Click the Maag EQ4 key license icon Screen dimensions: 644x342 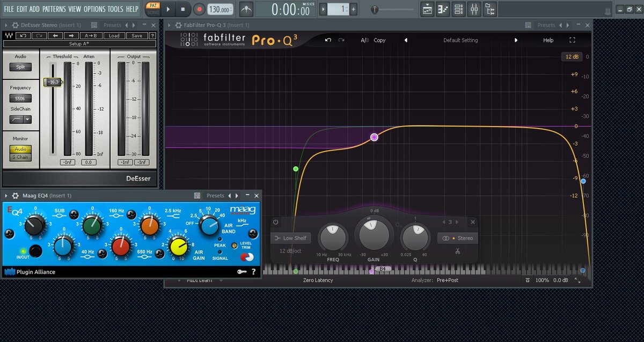tap(241, 272)
